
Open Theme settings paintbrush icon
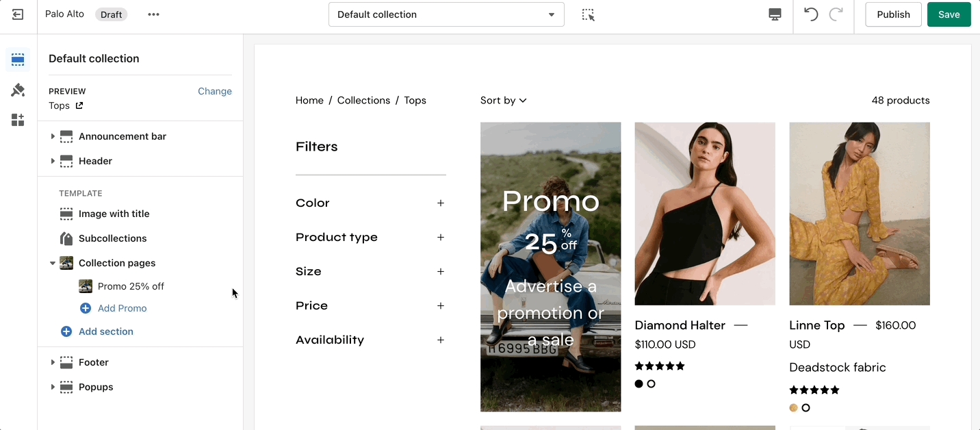[x=18, y=90]
